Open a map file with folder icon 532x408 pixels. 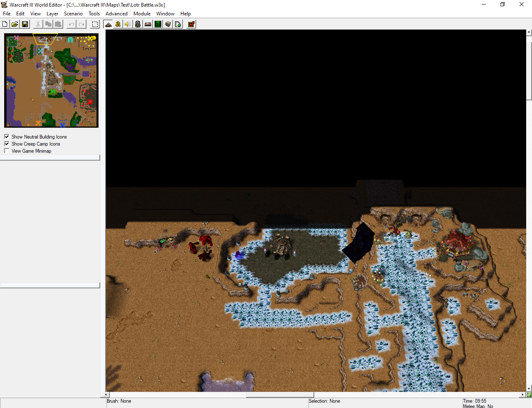15,24
